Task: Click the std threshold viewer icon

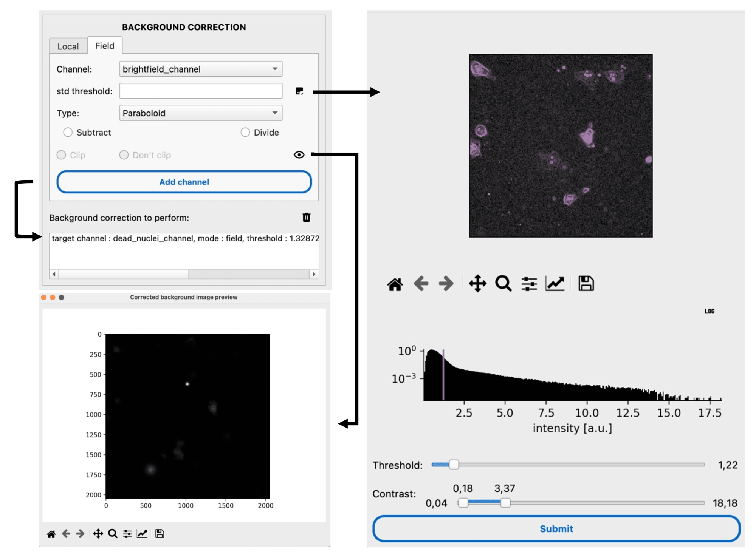Action: pyautogui.click(x=299, y=91)
